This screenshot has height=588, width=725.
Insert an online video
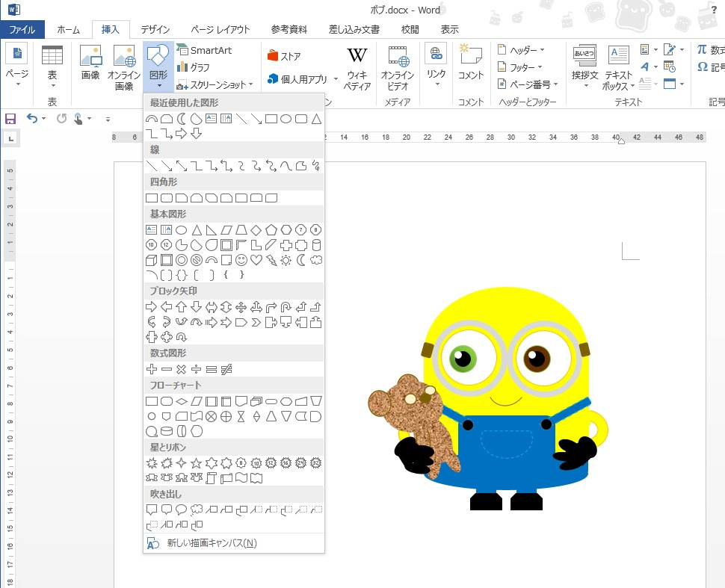[397, 66]
